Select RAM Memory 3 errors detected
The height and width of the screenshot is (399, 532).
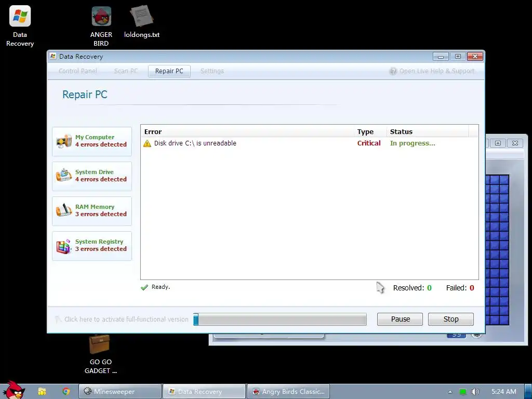(92, 211)
